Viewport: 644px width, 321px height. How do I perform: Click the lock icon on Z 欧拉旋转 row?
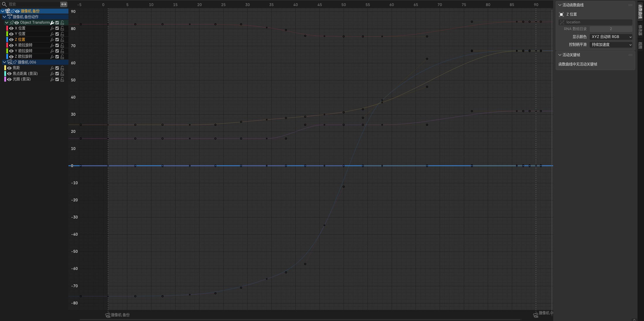coord(62,57)
